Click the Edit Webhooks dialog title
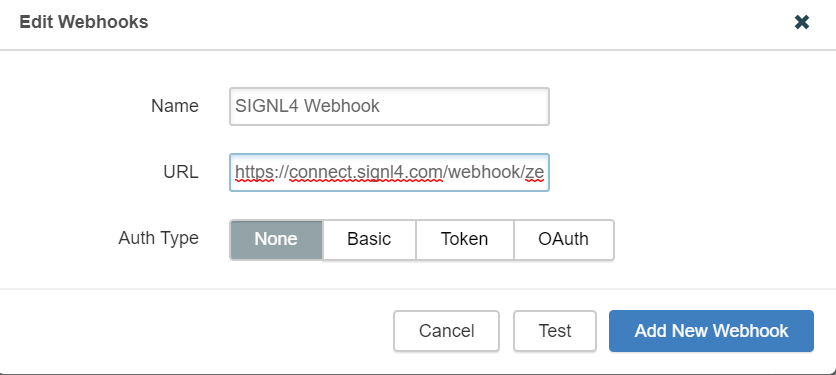 pos(84,22)
